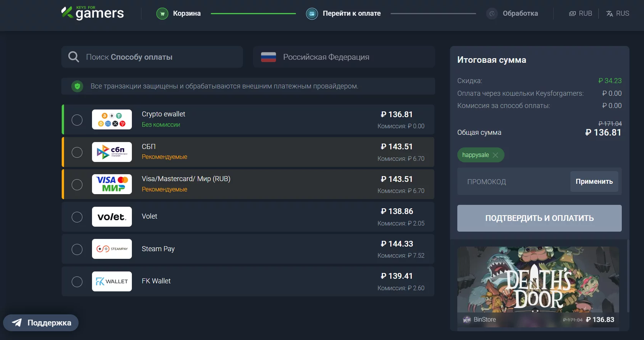Click the Применить promo button
The width and height of the screenshot is (644, 340).
point(594,181)
